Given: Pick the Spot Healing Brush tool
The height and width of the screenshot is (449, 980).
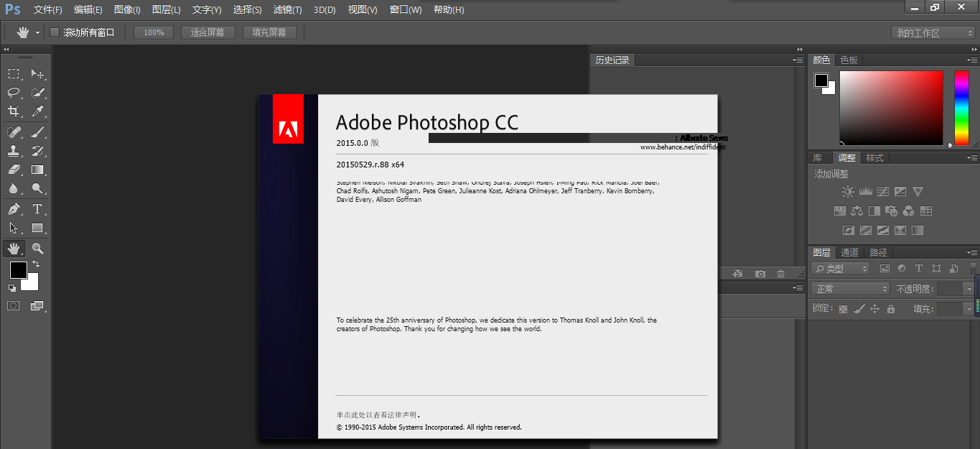Looking at the screenshot, I should 14,131.
